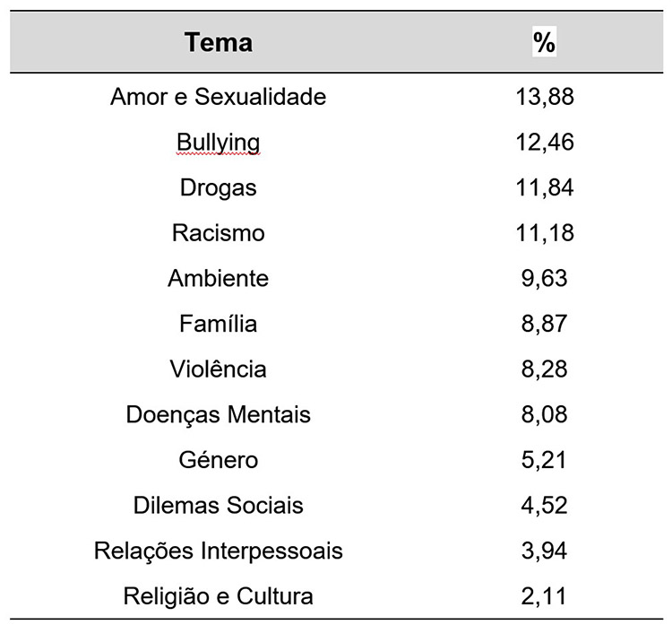Image resolution: width=672 pixels, height=625 pixels.
Task: Click the "Racismo" row label
Action: [x=218, y=233]
